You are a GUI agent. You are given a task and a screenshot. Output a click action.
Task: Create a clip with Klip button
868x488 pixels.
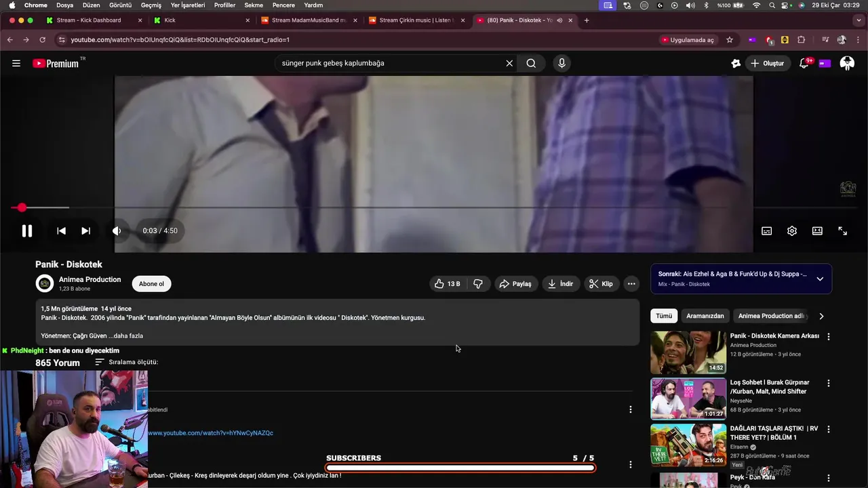pyautogui.click(x=601, y=284)
